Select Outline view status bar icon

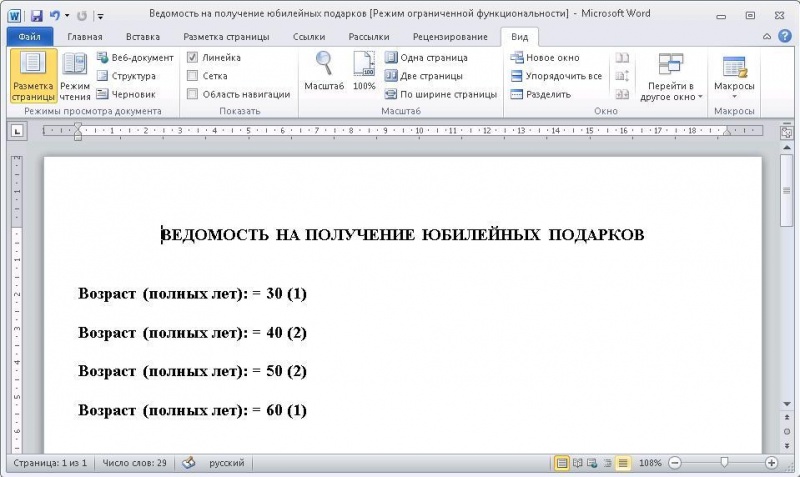point(607,463)
